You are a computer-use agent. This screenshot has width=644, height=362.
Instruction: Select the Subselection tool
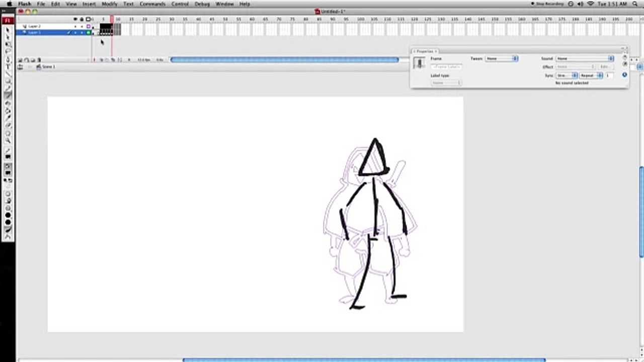click(x=8, y=36)
